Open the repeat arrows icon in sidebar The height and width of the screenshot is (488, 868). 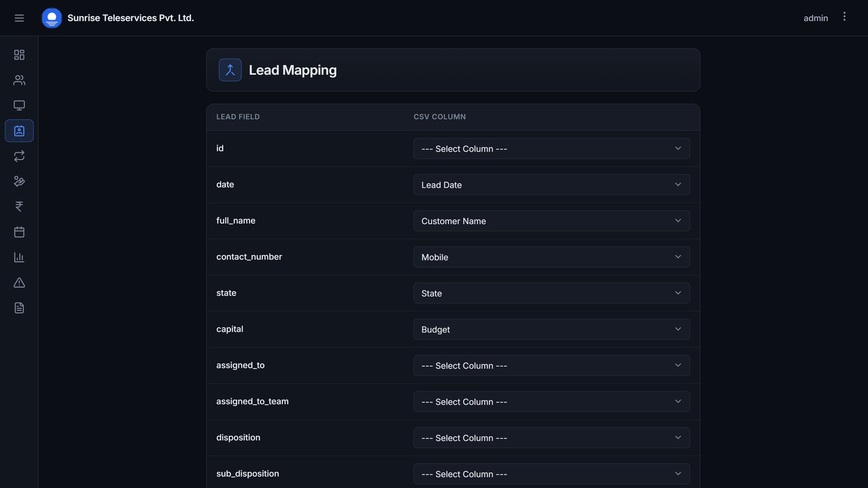click(x=19, y=156)
